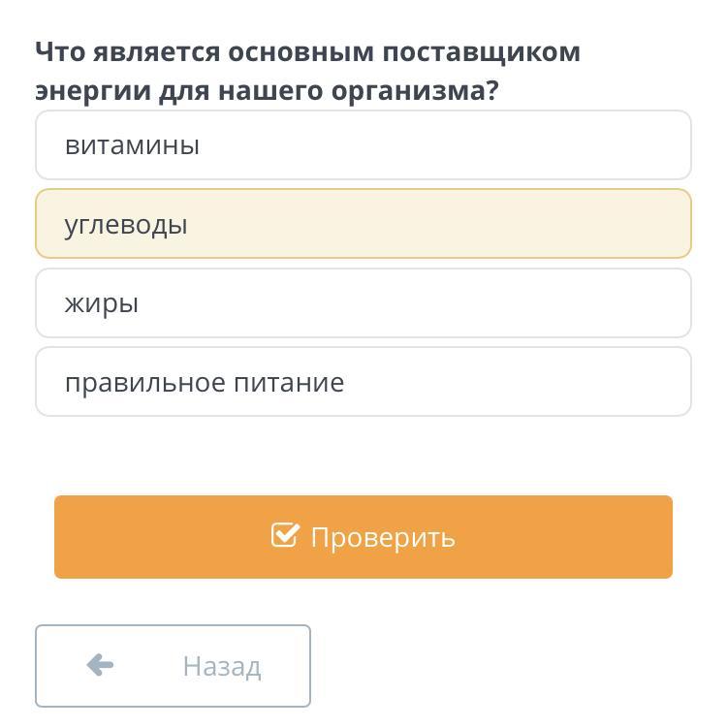Deselect the highlighted yellow answer option
The image size is (727, 728).
click(x=363, y=224)
